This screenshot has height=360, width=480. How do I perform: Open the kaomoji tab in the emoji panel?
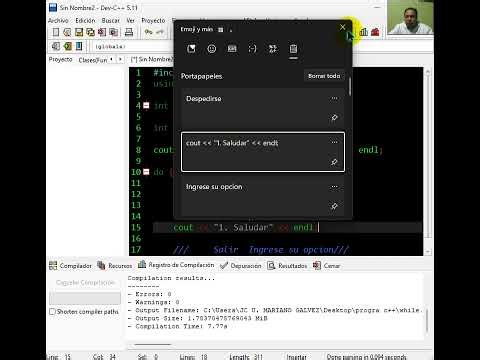coord(252,49)
